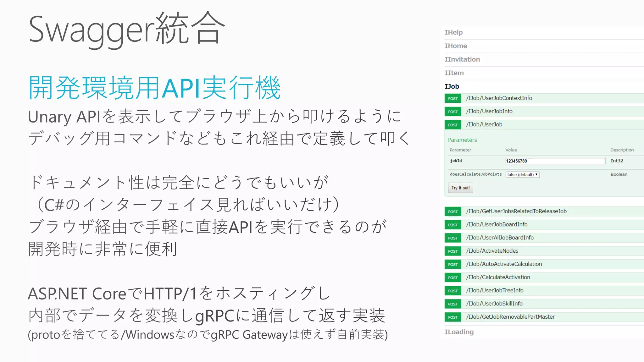This screenshot has width=644, height=362.
Task: Expand the IHome API section
Action: pos(456,46)
